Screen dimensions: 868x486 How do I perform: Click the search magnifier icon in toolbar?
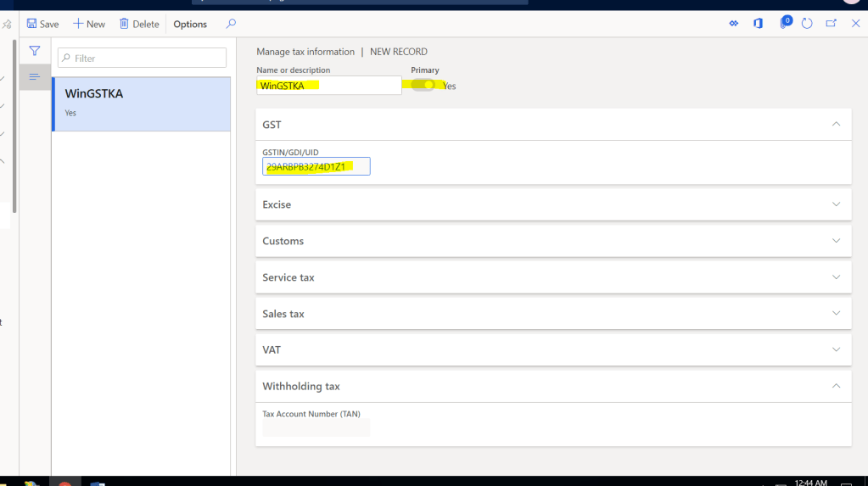coord(231,24)
